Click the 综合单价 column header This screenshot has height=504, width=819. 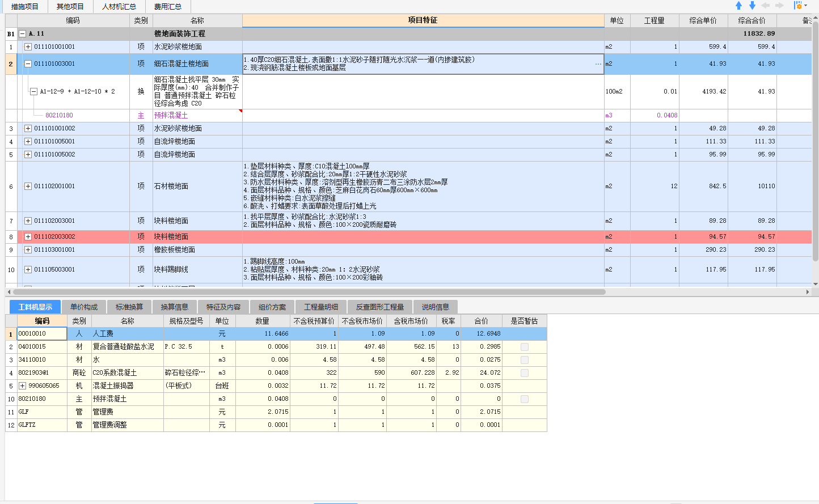click(x=703, y=20)
